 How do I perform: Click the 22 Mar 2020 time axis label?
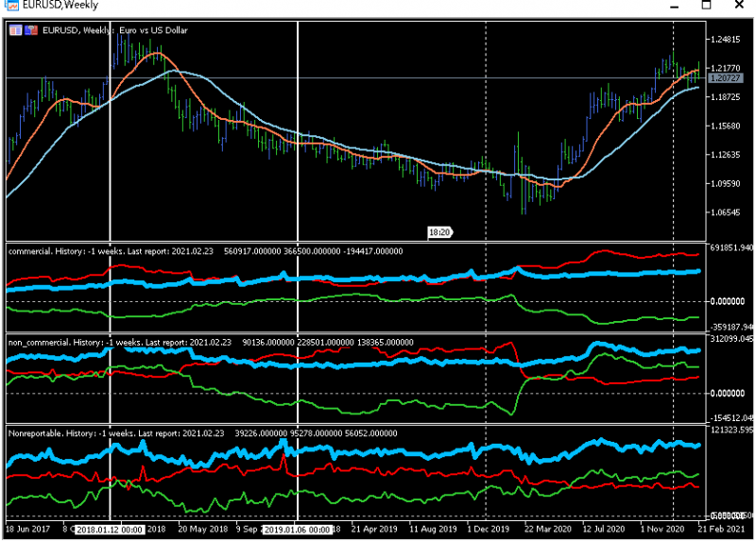coord(548,529)
